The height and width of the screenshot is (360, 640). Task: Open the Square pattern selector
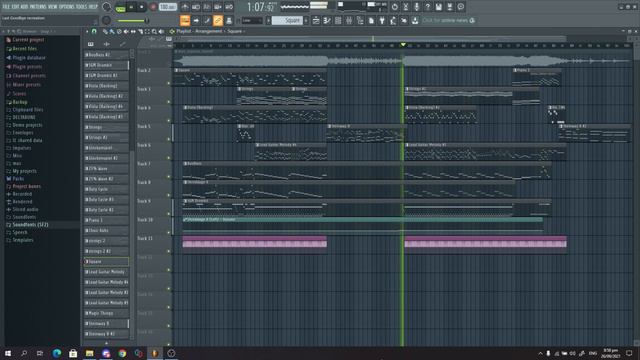(x=287, y=20)
